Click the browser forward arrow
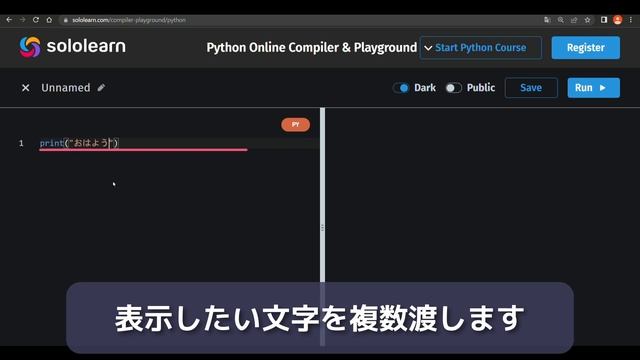The width and height of the screenshot is (640, 360). (22, 20)
